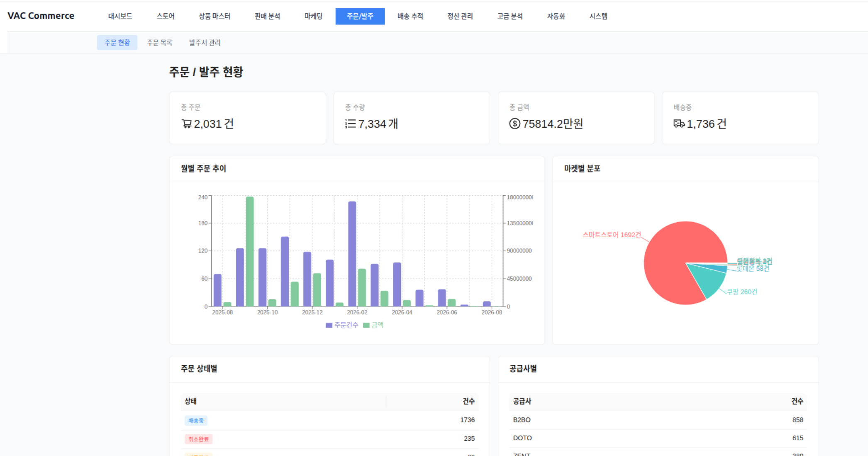The width and height of the screenshot is (868, 456).
Task: Click the 스마트스토어 1692건 pie label
Action: pos(612,235)
